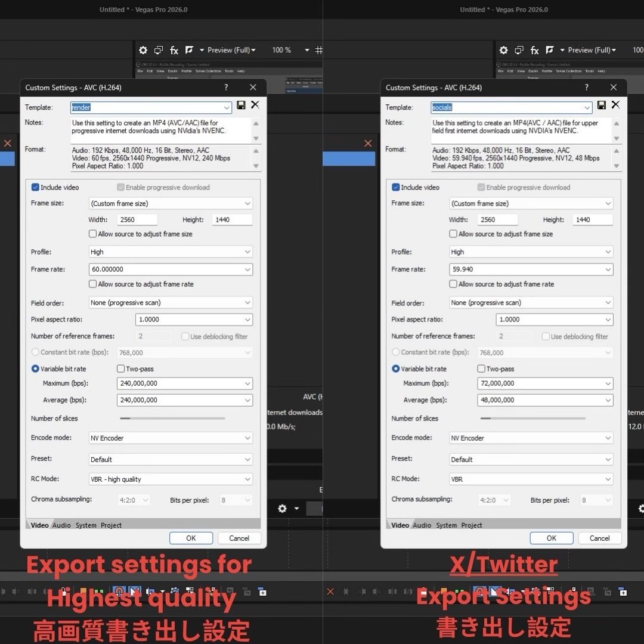This screenshot has width=644, height=644.
Task: Open help question mark in render dialog
Action: (226, 87)
